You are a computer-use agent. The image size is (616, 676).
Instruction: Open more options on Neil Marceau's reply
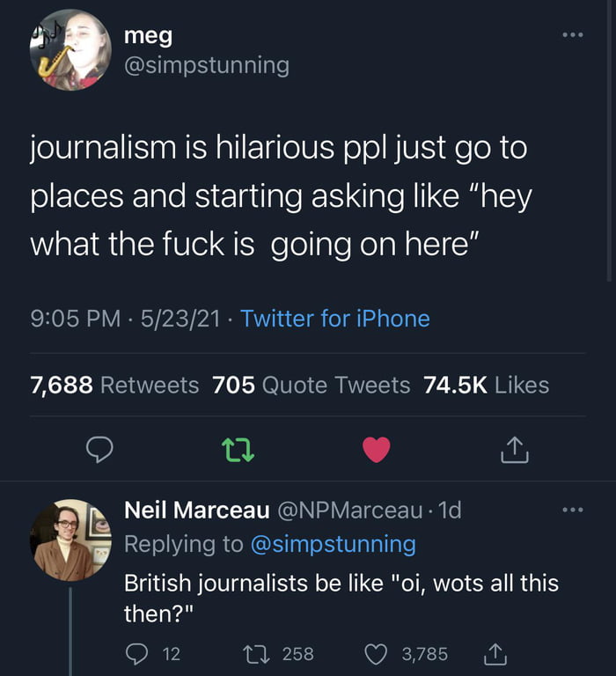tap(573, 509)
